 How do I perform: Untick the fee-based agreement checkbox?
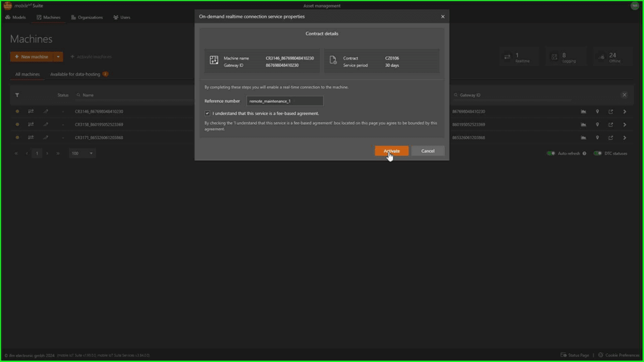pos(207,114)
